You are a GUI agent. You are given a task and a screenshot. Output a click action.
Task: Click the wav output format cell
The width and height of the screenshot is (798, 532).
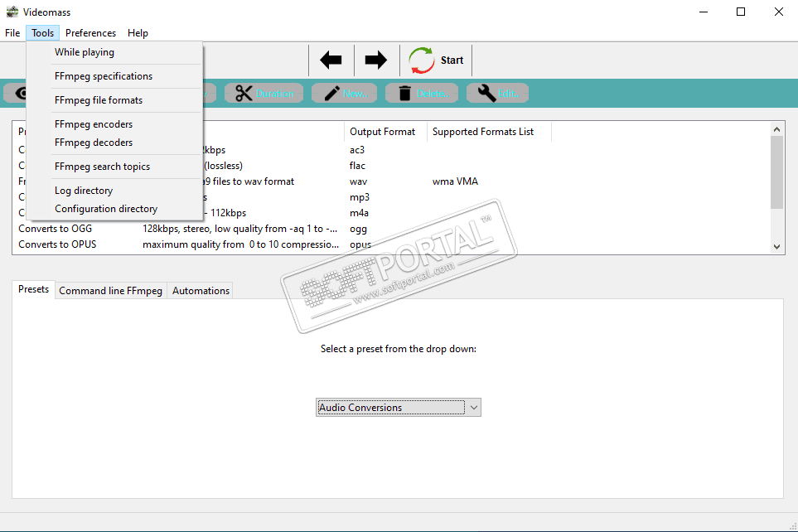(358, 181)
